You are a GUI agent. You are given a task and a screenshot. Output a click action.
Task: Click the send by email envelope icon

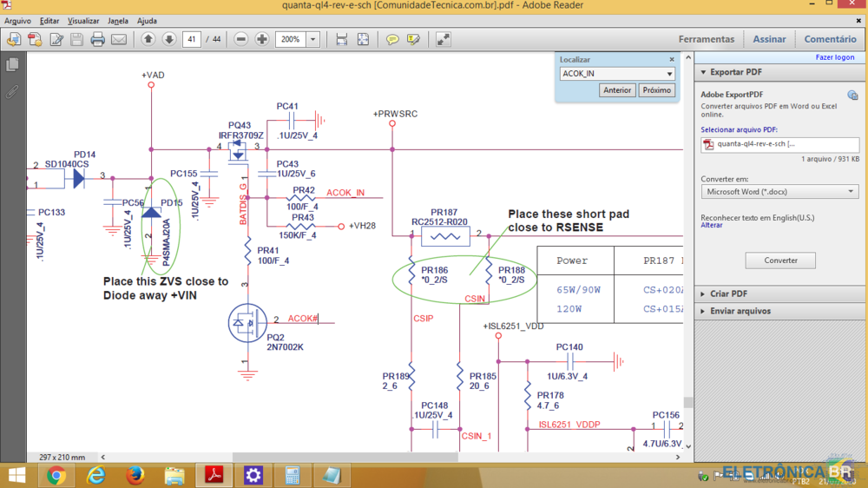pyautogui.click(x=119, y=39)
